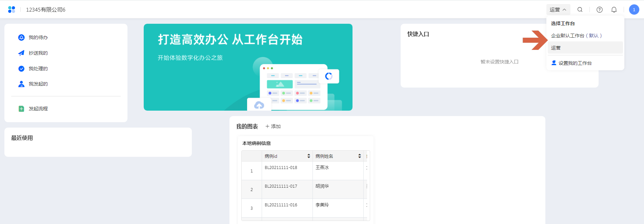Open the search magnifier icon
The image size is (644, 224).
pyautogui.click(x=580, y=10)
